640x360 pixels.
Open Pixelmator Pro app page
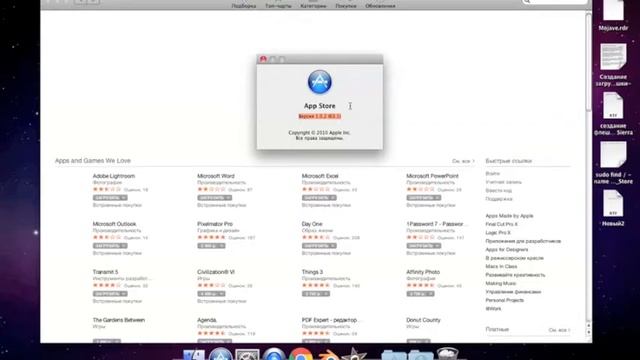coord(215,224)
